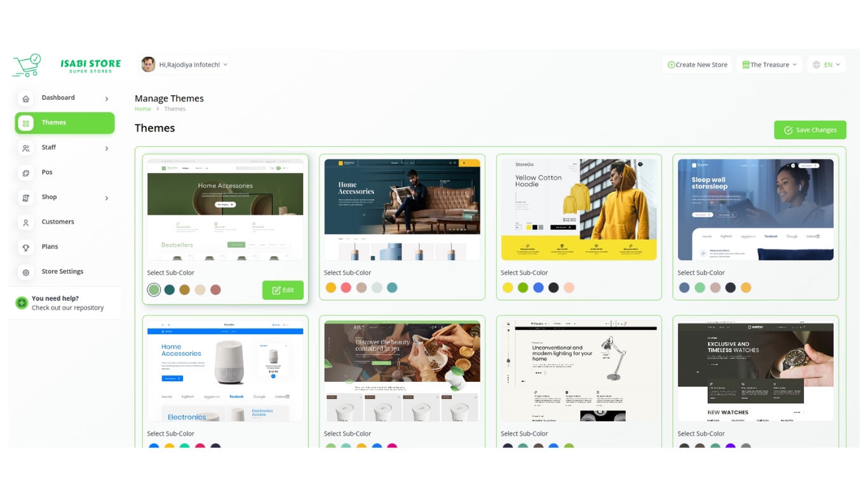Click the Store Settings gear icon
This screenshot has width=868, height=488.
click(x=26, y=272)
